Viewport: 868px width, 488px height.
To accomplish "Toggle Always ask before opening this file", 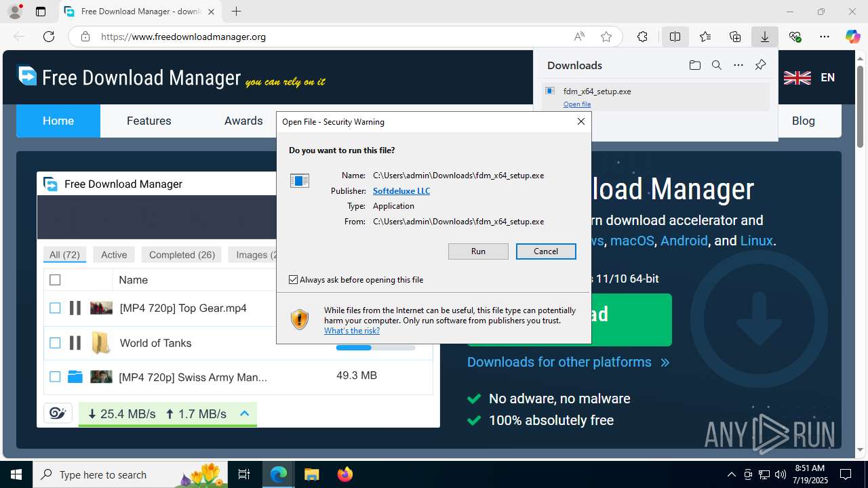I will (x=294, y=279).
